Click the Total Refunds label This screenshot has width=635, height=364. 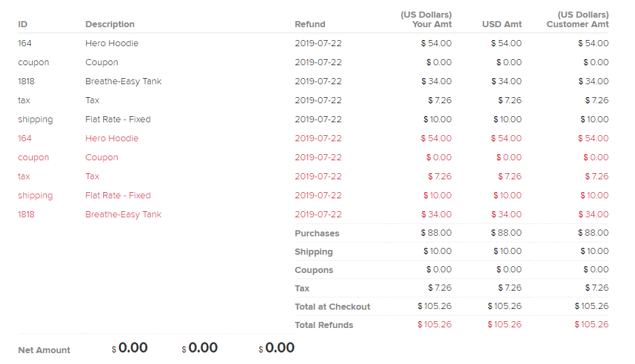tap(324, 325)
